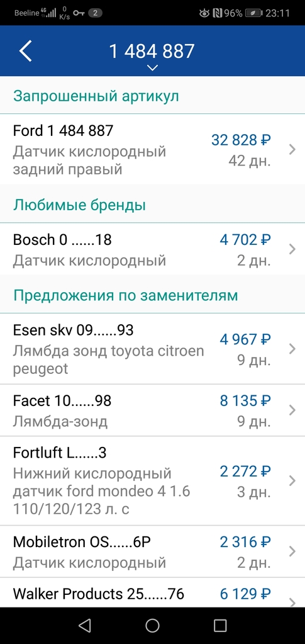305x644 pixels.
Task: Tap price 32 828 ₽ for Ford
Action: coord(241,140)
